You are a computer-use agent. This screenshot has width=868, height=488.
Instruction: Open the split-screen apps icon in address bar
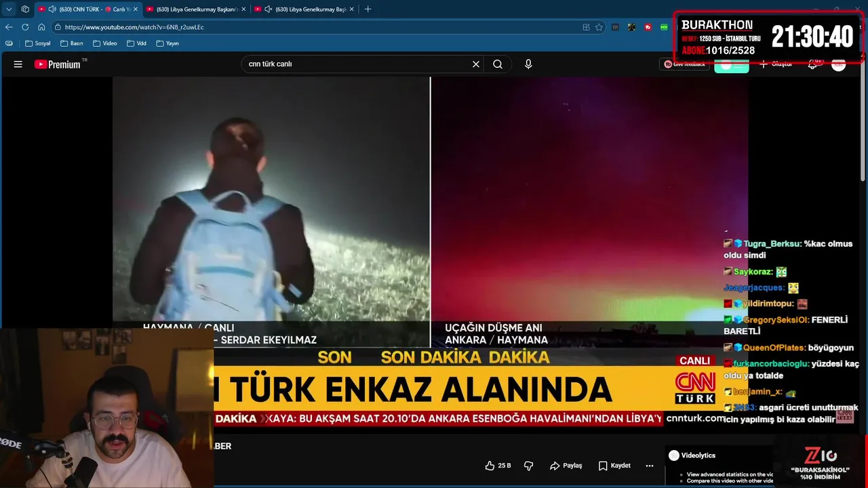[586, 27]
